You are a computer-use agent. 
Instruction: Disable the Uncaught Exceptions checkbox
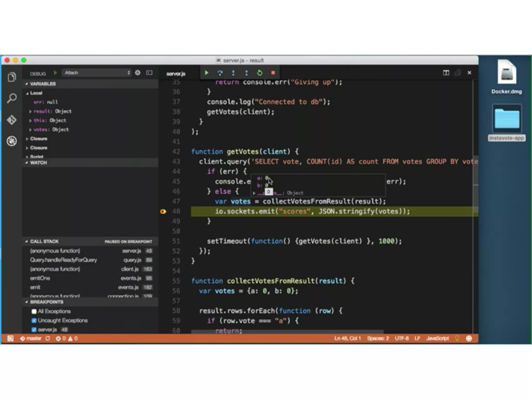tap(34, 320)
